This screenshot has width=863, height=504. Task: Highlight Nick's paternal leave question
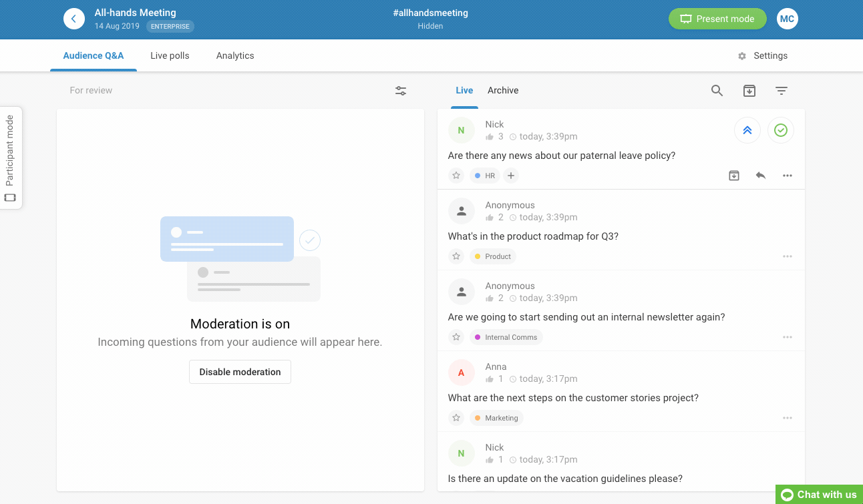[x=747, y=130]
